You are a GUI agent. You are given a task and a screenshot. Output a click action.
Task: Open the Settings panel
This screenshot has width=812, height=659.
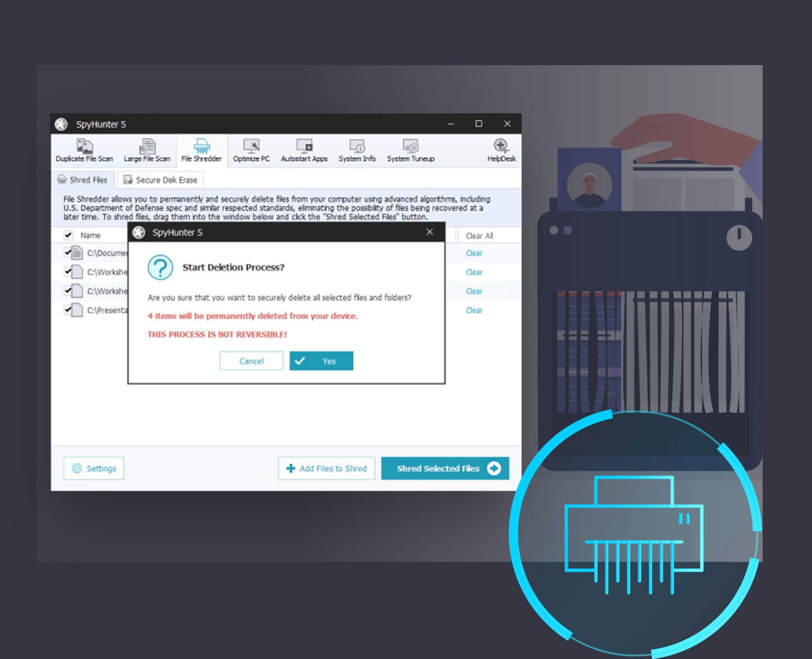pos(93,468)
